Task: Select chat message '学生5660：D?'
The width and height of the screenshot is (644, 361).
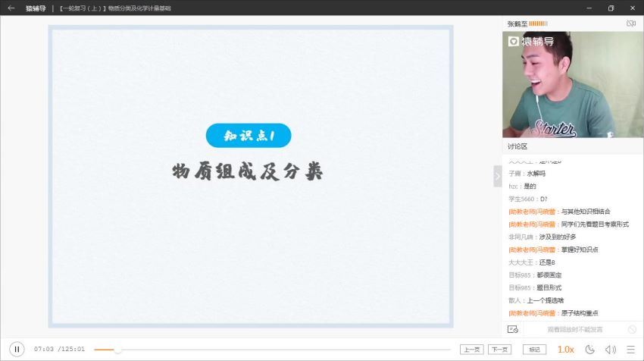Action: click(528, 199)
